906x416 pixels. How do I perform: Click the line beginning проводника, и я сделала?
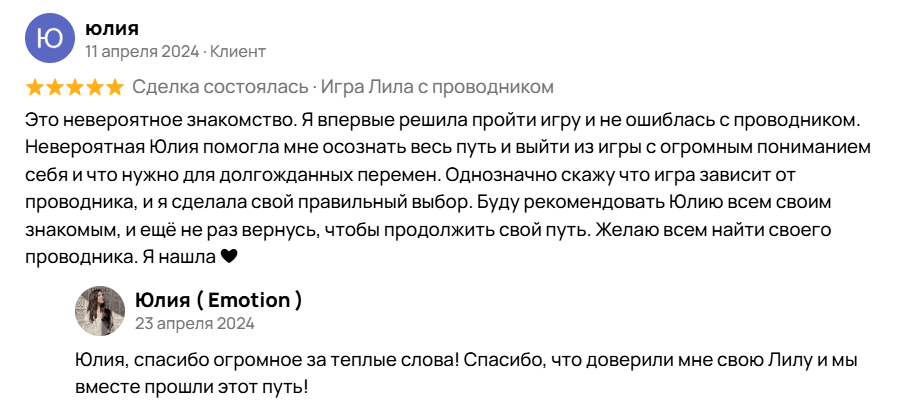[428, 203]
